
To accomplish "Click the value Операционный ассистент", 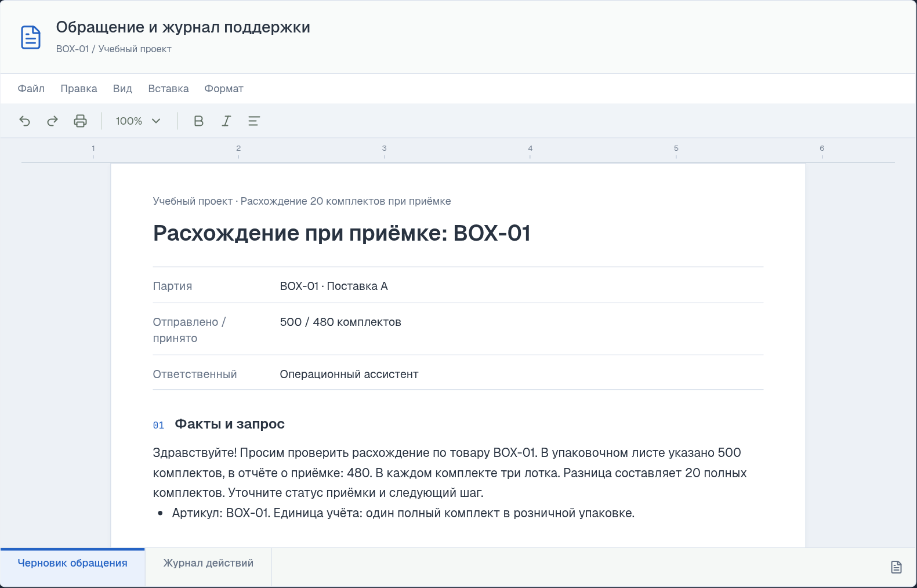I will tap(349, 374).
